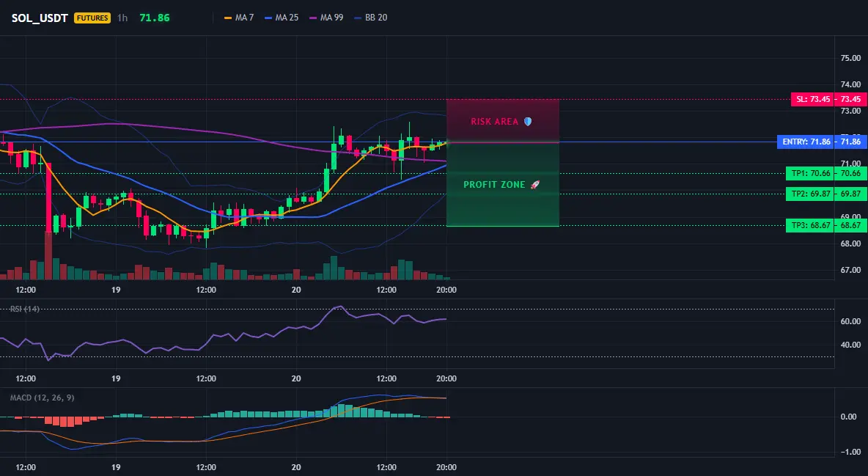This screenshot has width=868, height=476.
Task: Click the PROFIT ZONE green area
Action: [x=503, y=185]
